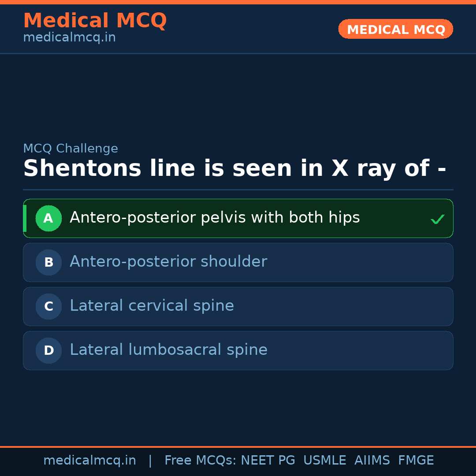Open the Medical MCQ header title
476x476 pixels.
click(x=95, y=21)
